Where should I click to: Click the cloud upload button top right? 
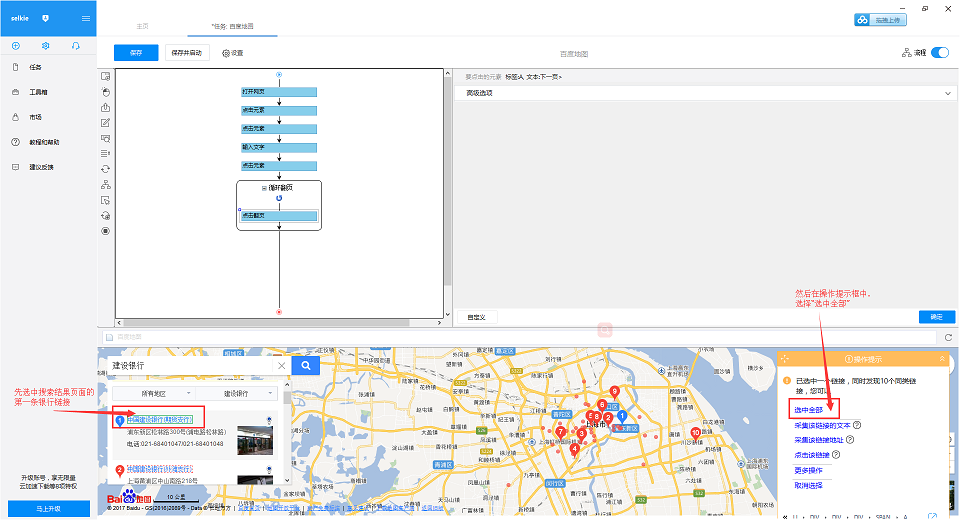click(880, 20)
